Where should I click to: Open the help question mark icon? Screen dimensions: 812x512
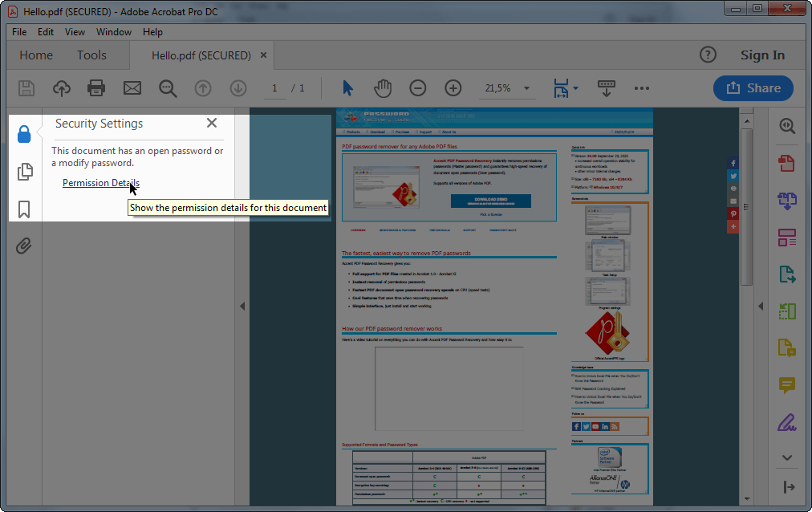pyautogui.click(x=708, y=55)
